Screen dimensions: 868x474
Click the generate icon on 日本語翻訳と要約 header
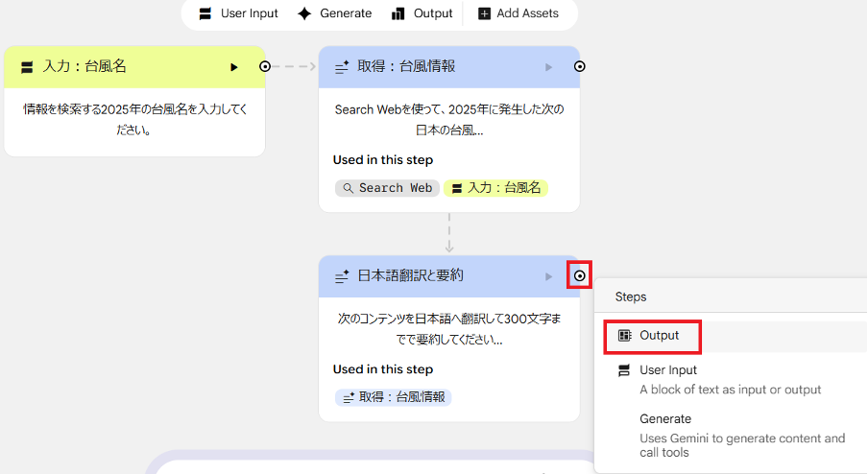(x=341, y=276)
